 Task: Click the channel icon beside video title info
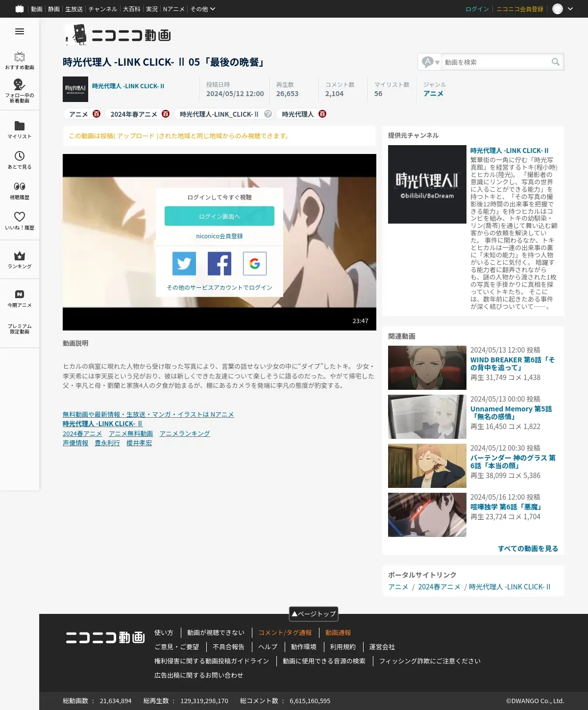pos(75,89)
